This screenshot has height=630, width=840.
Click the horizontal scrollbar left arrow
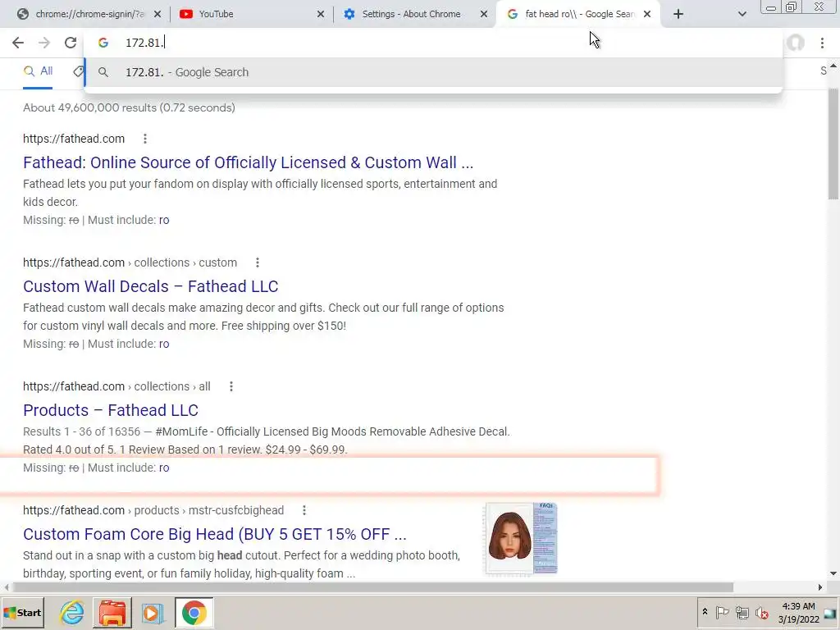point(7,587)
